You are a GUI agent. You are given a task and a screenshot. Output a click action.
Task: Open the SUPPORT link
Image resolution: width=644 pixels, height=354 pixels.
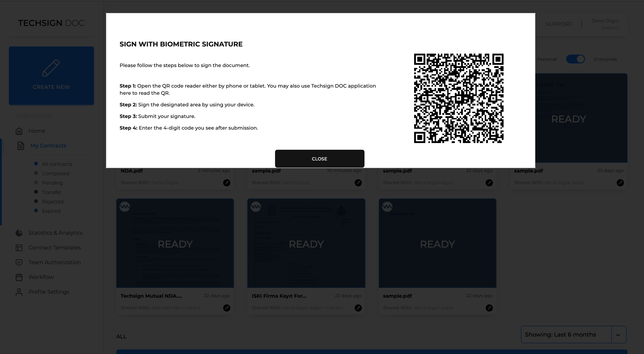point(559,24)
